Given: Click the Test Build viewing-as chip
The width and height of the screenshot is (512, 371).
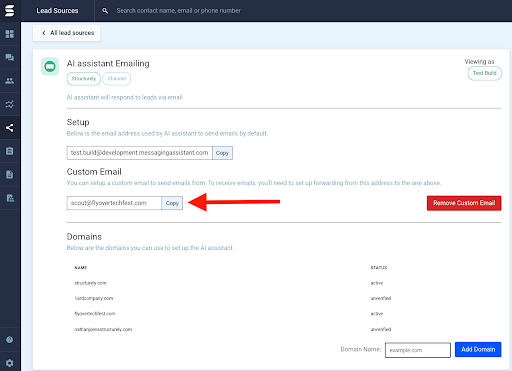Looking at the screenshot, I should (485, 73).
